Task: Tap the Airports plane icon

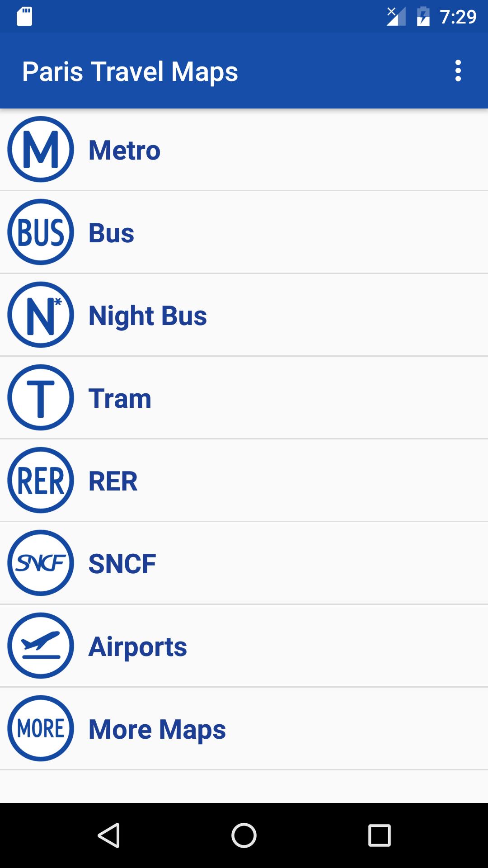Action: click(41, 646)
